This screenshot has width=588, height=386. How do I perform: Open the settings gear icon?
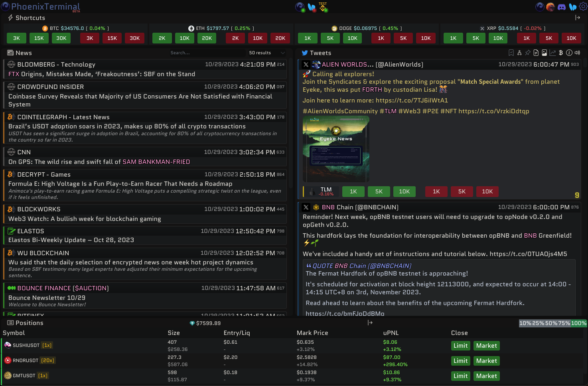point(583,7)
